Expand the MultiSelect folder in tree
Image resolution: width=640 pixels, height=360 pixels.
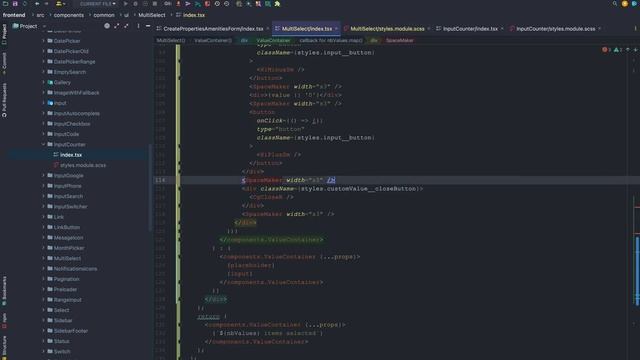44,258
